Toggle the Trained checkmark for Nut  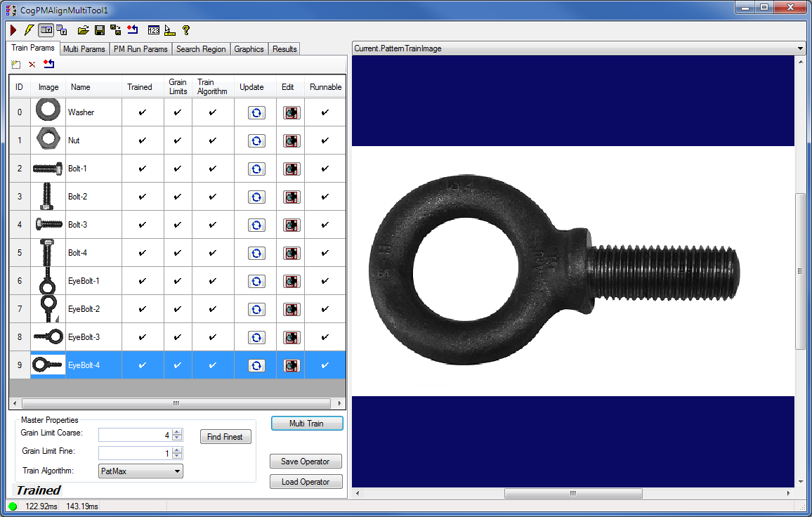coord(141,140)
